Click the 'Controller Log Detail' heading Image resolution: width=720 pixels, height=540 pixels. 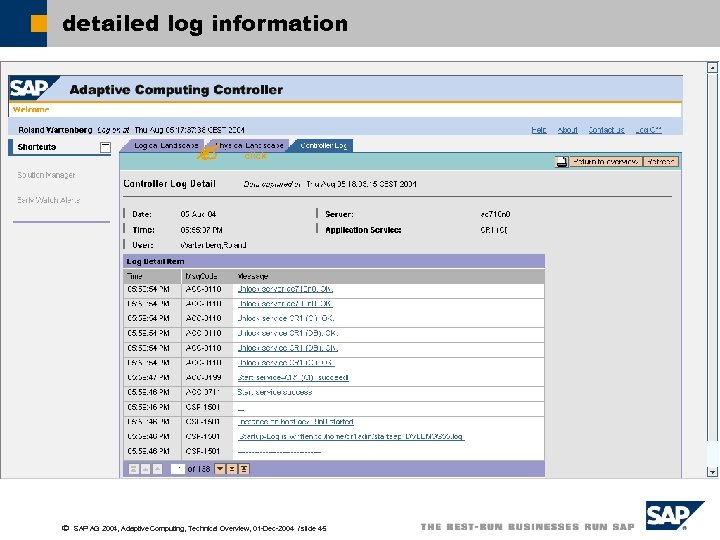169,184
